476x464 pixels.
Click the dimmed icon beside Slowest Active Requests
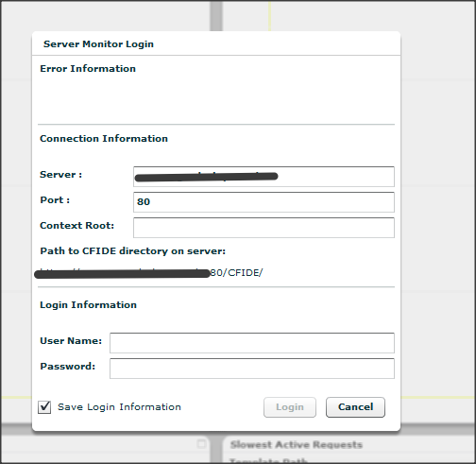(201, 444)
